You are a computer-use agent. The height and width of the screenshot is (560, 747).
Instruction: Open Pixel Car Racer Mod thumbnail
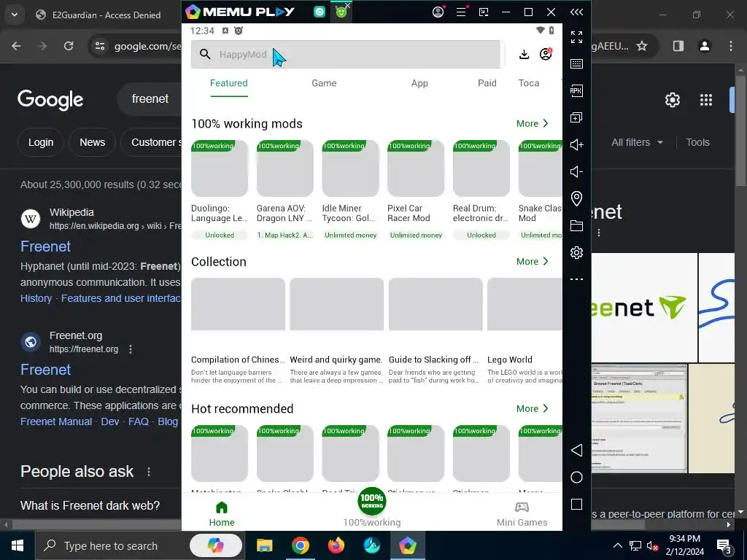(x=416, y=168)
